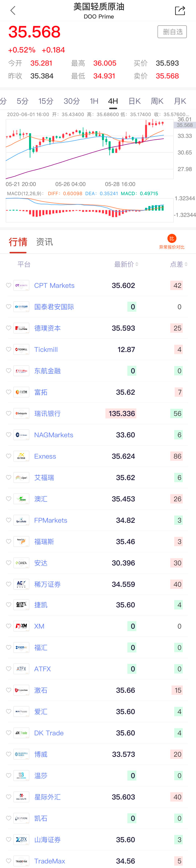Sort by 点差 column arrows
Screen dimensions: 196x868
coord(186,265)
